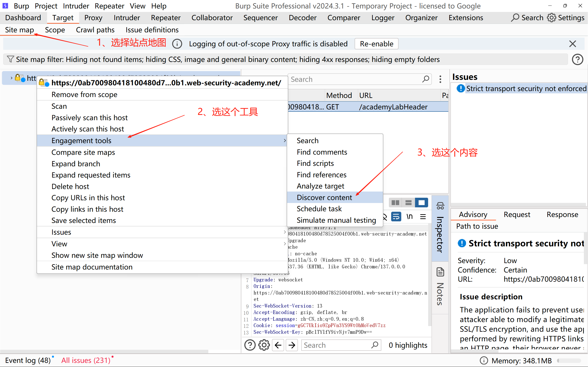Choose Discover content from engagement tools
Screen dimensions: 588x367
(x=324, y=197)
